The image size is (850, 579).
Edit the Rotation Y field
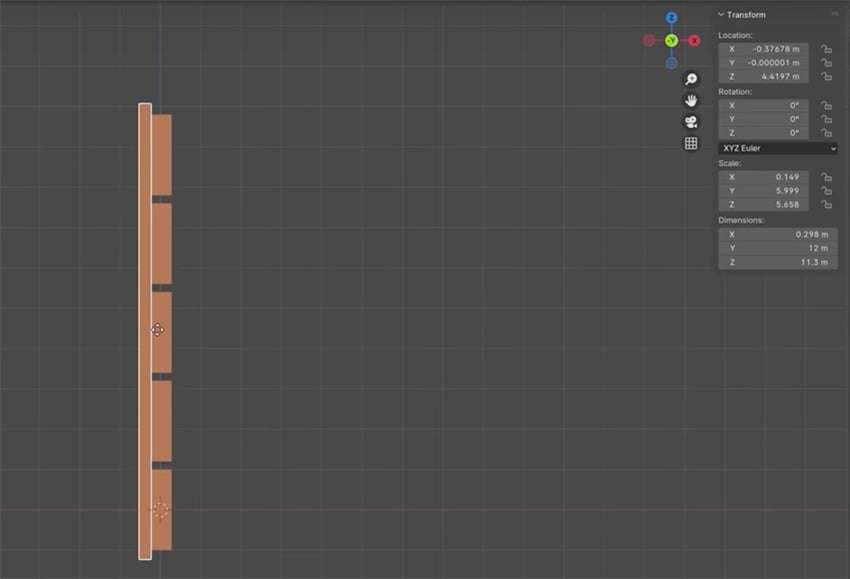(764, 119)
